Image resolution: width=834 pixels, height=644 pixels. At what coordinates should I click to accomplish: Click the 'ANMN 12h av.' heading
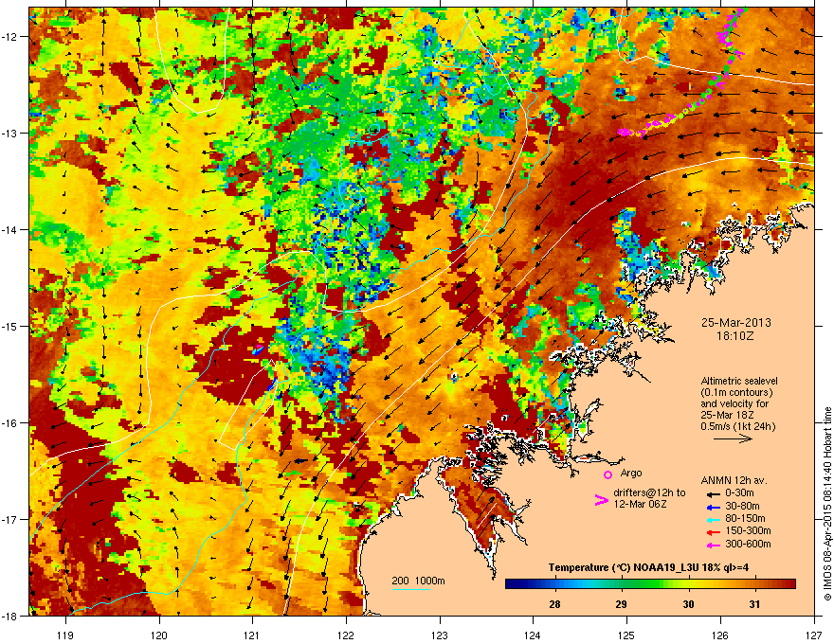734,480
